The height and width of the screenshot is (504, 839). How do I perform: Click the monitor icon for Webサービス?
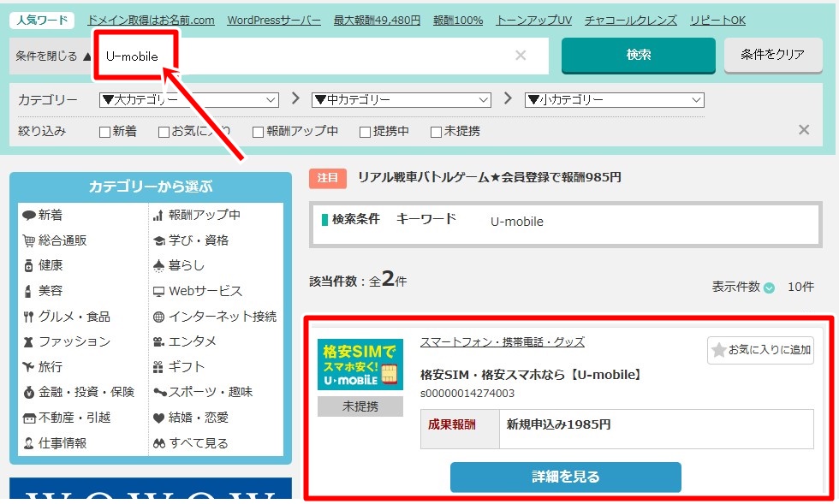(159, 292)
